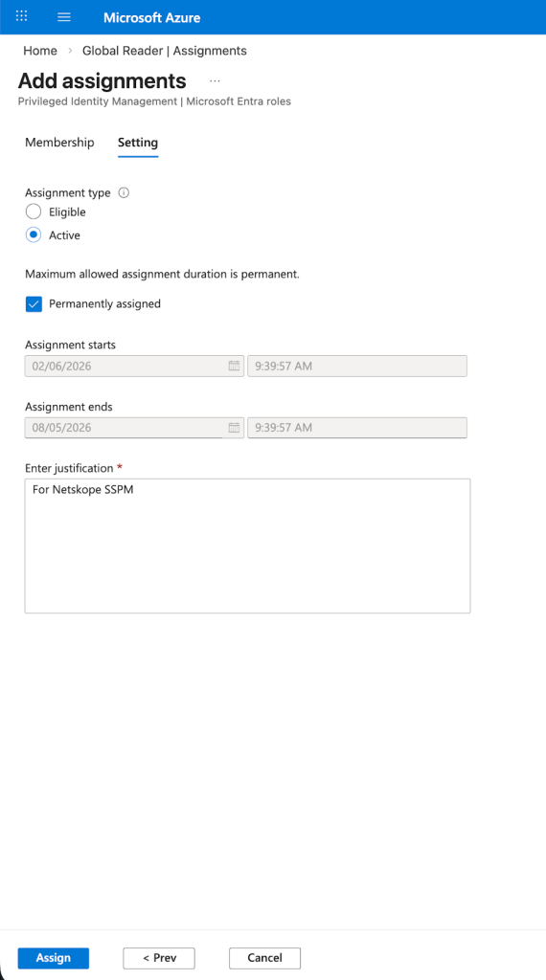Click the Home breadcrumb link
This screenshot has height=980, width=546.
40,51
